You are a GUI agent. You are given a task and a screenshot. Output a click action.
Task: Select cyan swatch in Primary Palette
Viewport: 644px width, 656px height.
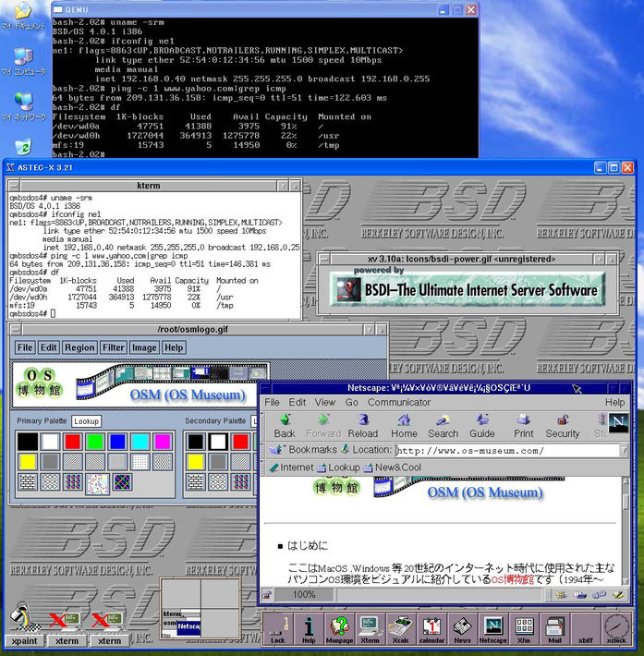140,442
